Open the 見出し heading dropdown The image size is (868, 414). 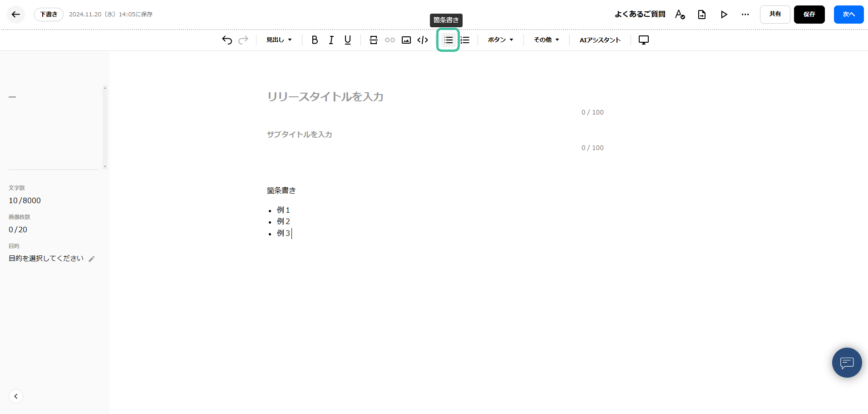279,40
